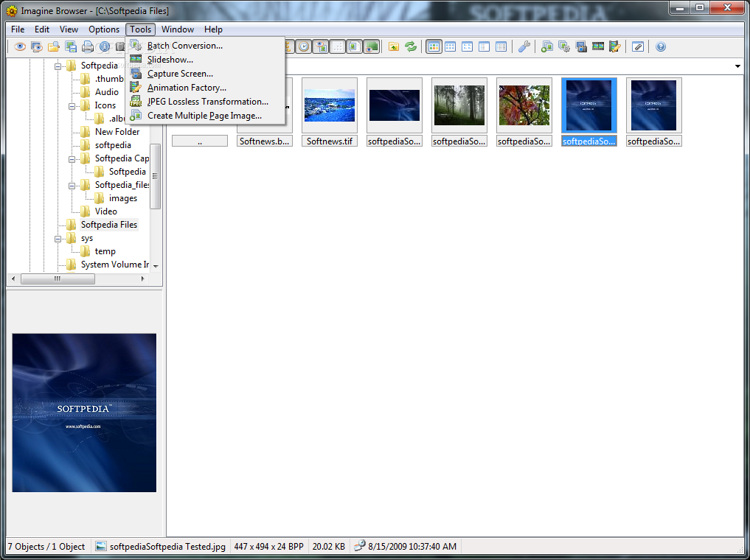Toggle the page-with-image button in toolbar
The width and height of the screenshot is (750, 560).
pos(355,47)
